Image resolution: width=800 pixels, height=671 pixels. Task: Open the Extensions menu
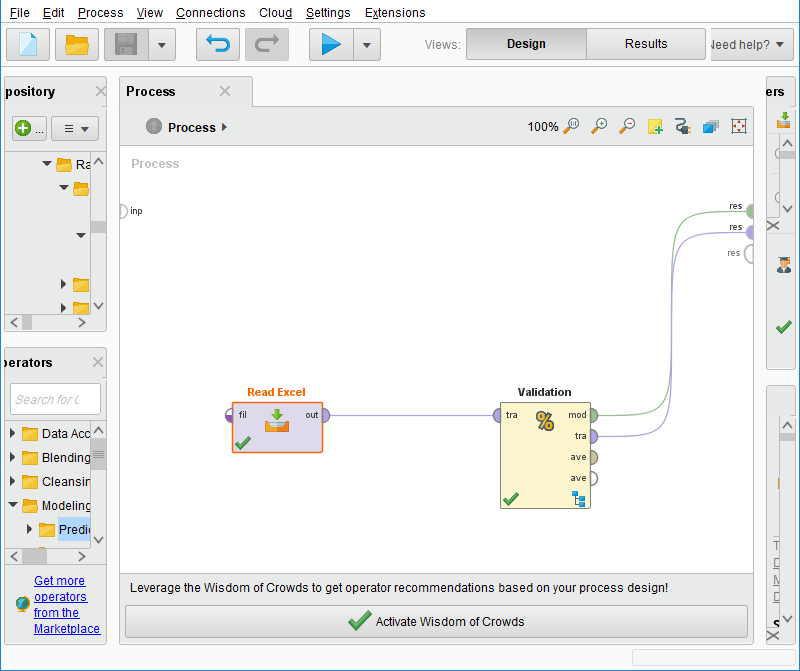click(x=395, y=13)
